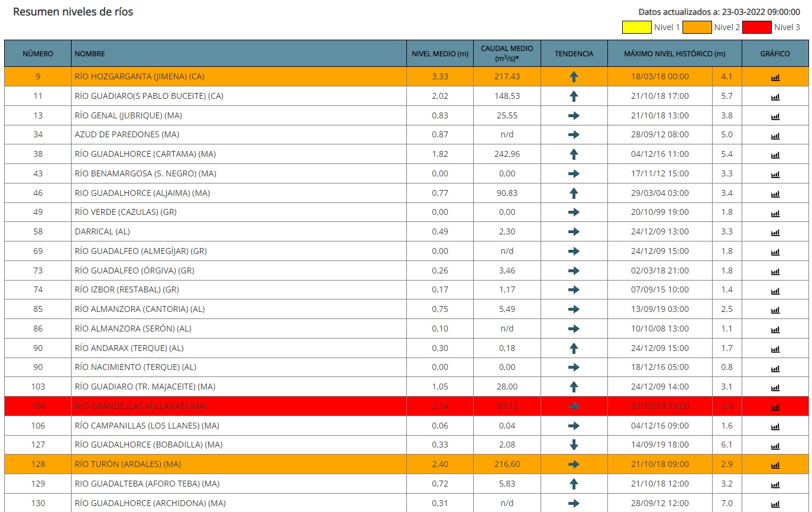
Task: Open chart icon for Darrical (AL)
Action: (775, 233)
